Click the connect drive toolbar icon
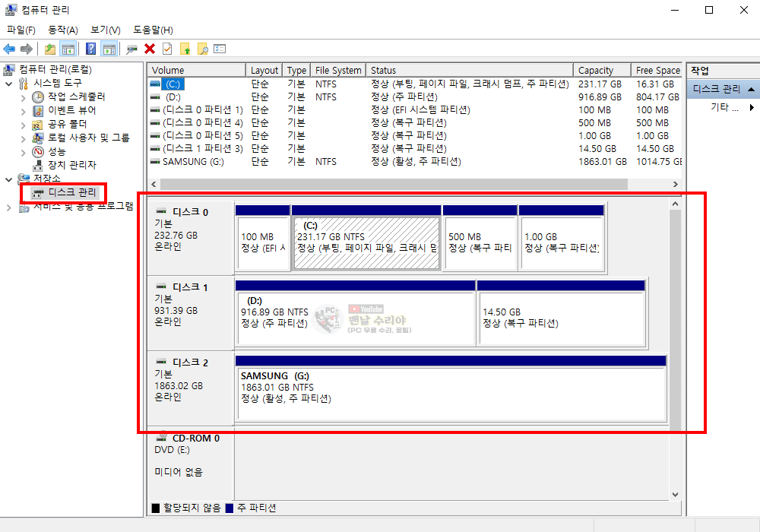760x532 pixels. pyautogui.click(x=131, y=49)
